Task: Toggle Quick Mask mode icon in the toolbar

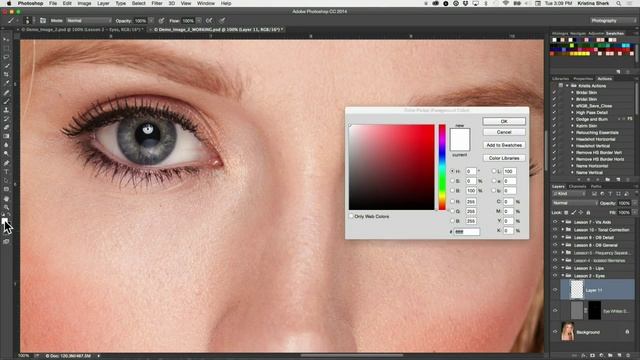Action: click(x=6, y=242)
